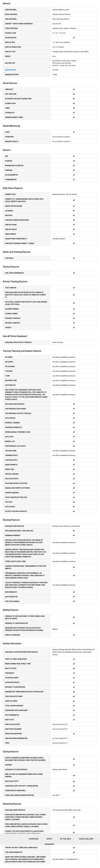This screenshot has height=868, width=100.
Task: Click the Dual Grid Coordinates checkmark
Action: (74, 273)
